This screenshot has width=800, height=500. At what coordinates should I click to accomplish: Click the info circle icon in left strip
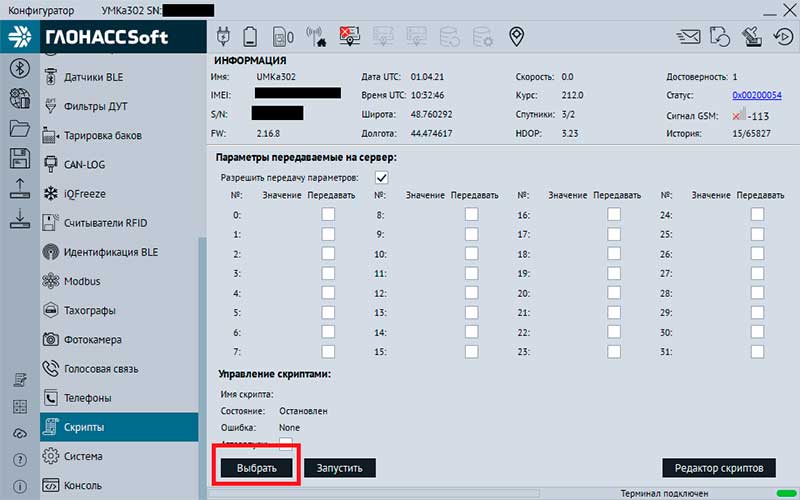(x=20, y=487)
